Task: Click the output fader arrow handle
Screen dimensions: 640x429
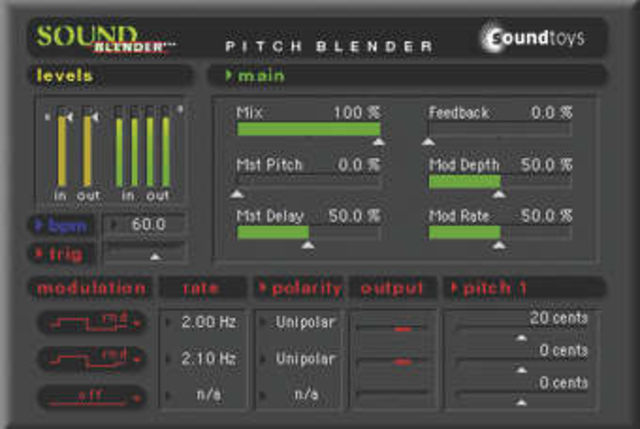Action: [x=96, y=118]
